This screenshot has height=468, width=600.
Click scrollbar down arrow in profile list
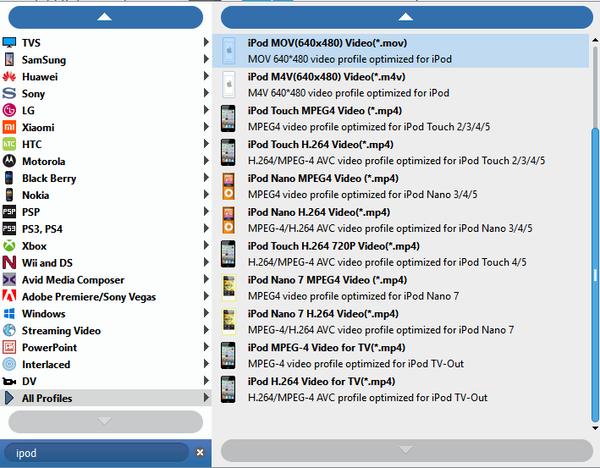pyautogui.click(x=595, y=428)
